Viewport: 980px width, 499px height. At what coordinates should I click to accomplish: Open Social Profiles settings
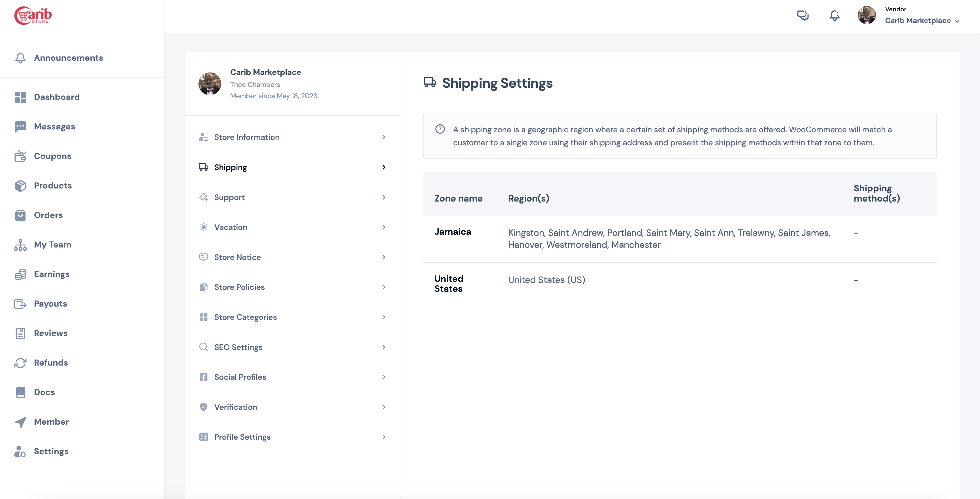[292, 377]
